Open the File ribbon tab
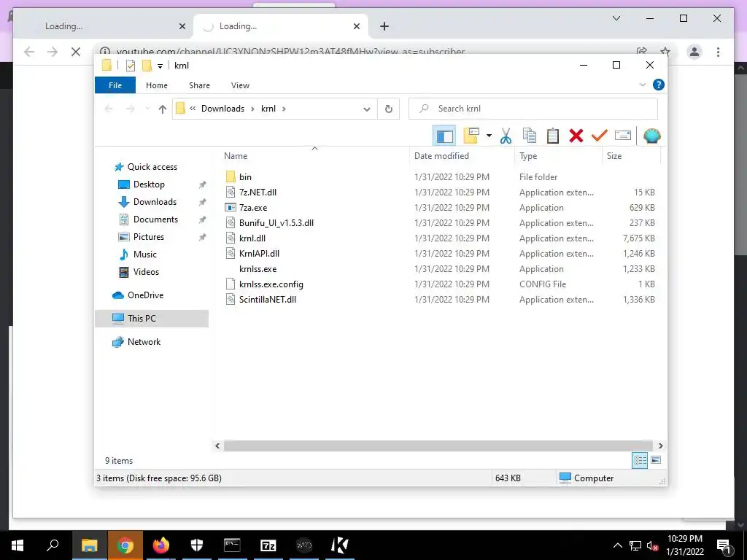Viewport: 747px width, 560px height. (x=115, y=85)
